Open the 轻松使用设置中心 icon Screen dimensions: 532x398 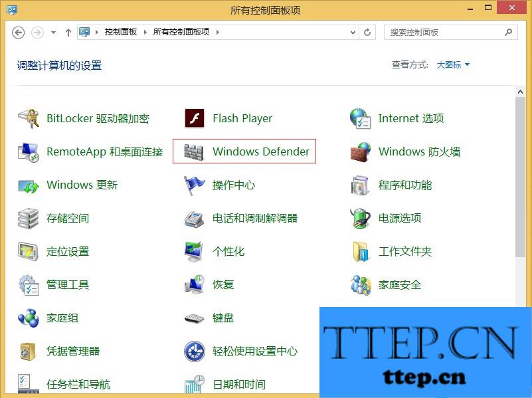[x=195, y=351]
